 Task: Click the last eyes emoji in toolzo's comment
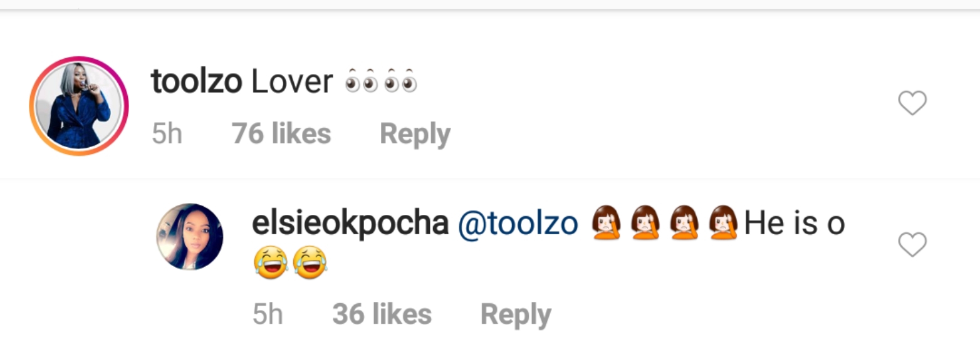(x=401, y=83)
